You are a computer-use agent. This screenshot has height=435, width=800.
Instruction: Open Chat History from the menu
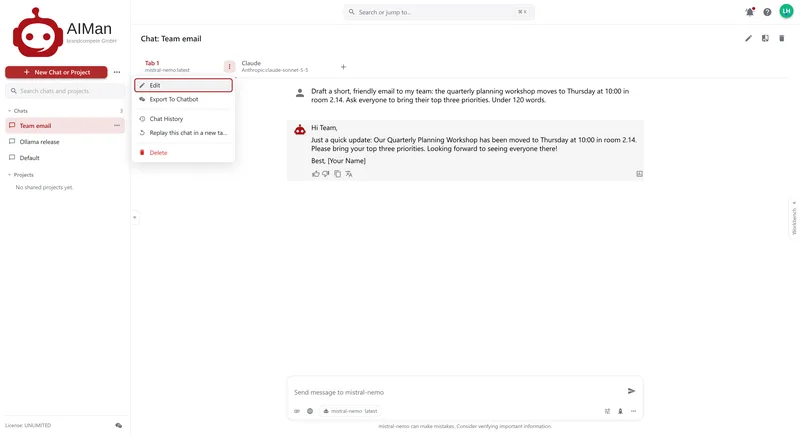(x=184, y=119)
